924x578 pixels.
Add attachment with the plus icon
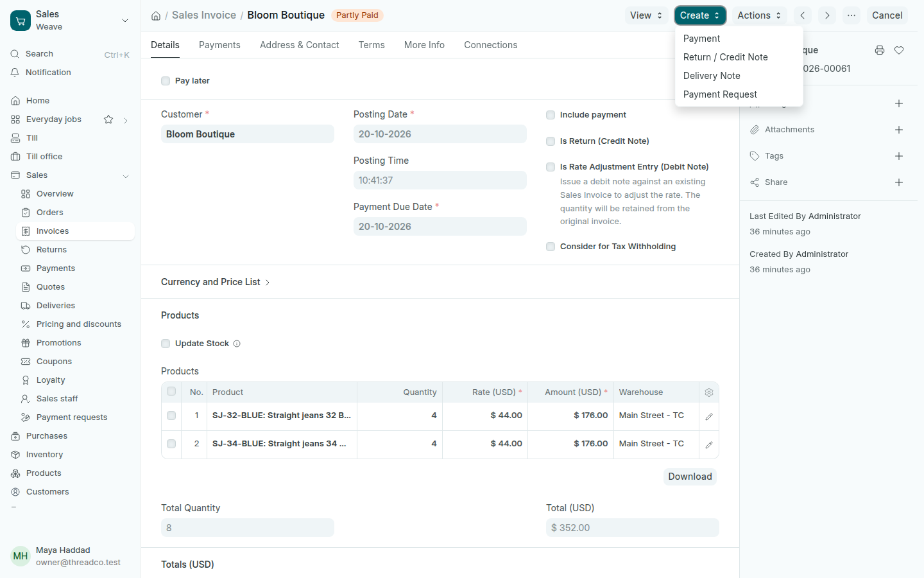click(899, 130)
